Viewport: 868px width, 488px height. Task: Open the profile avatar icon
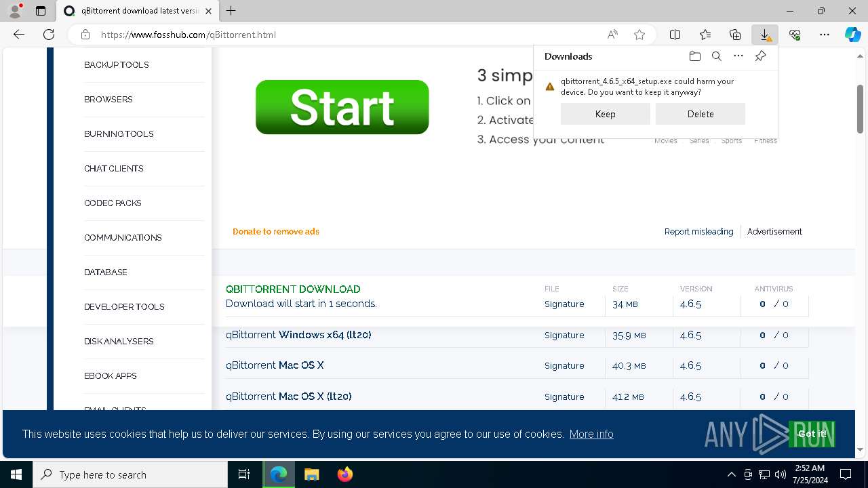click(15, 11)
